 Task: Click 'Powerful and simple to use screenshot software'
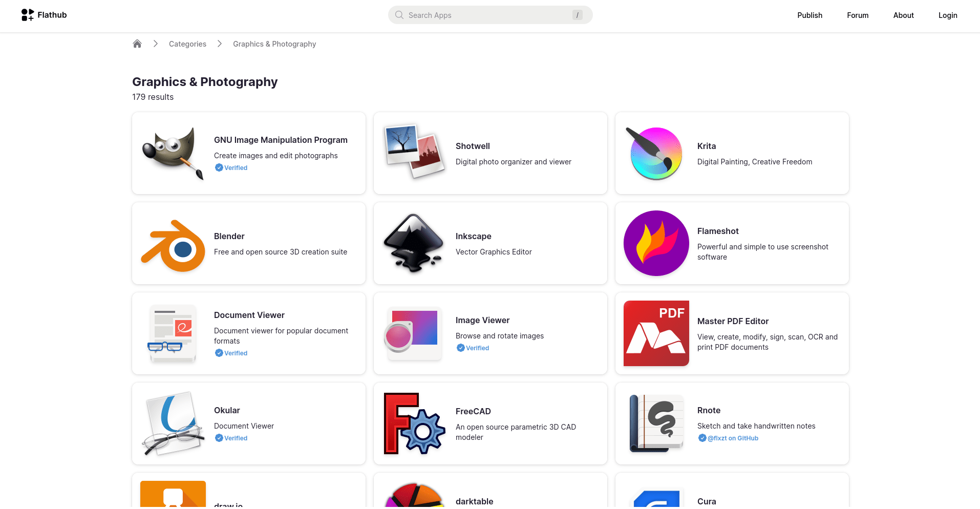click(x=762, y=252)
